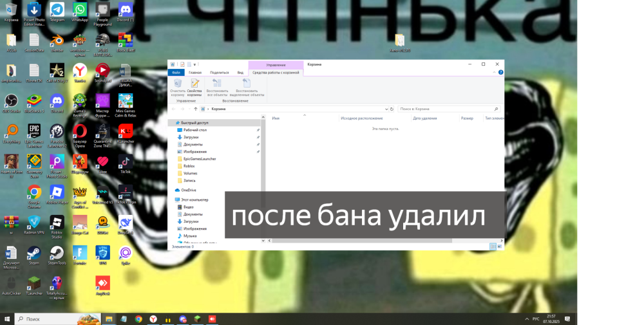The height and width of the screenshot is (325, 644).
Task: Open the Opera browser shortcut
Action: coord(80,135)
